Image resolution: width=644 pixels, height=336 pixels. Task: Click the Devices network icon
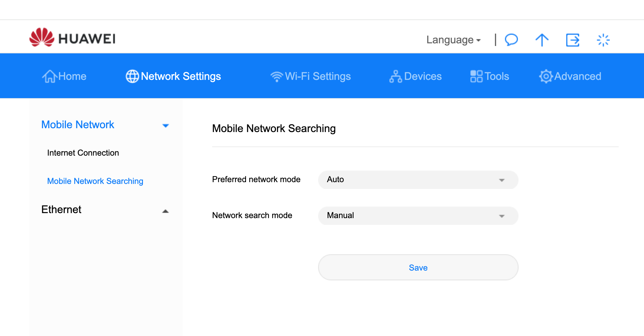click(395, 76)
